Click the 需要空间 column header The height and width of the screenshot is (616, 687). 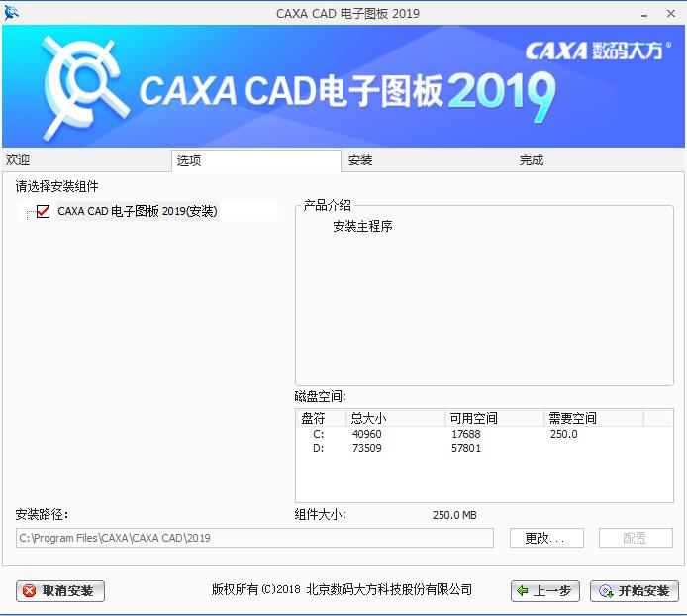pyautogui.click(x=594, y=418)
